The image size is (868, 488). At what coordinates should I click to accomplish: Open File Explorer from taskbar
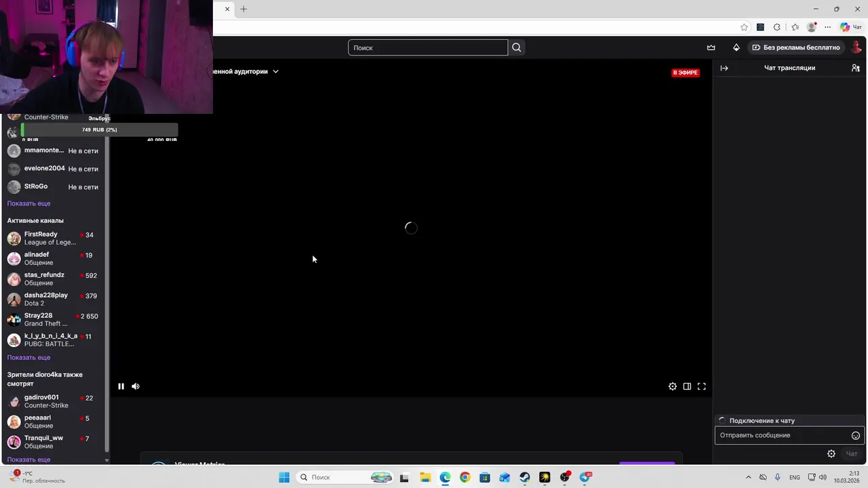pos(425,477)
